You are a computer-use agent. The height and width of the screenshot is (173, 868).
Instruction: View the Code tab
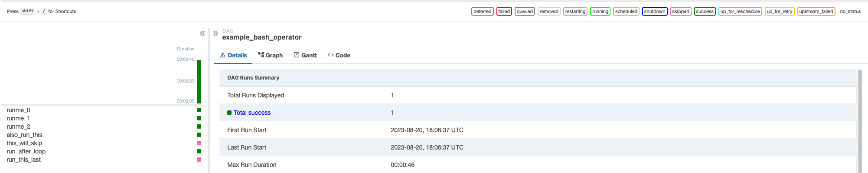[339, 55]
